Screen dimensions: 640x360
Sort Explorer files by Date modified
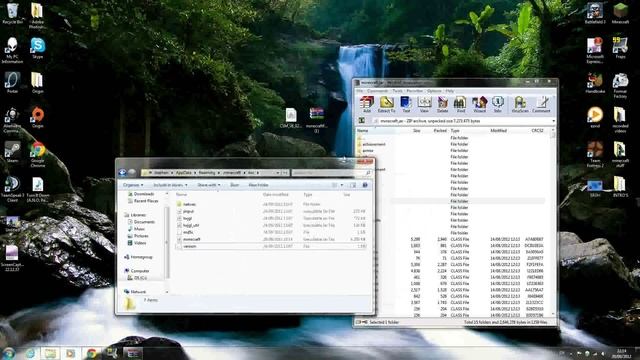(276, 195)
